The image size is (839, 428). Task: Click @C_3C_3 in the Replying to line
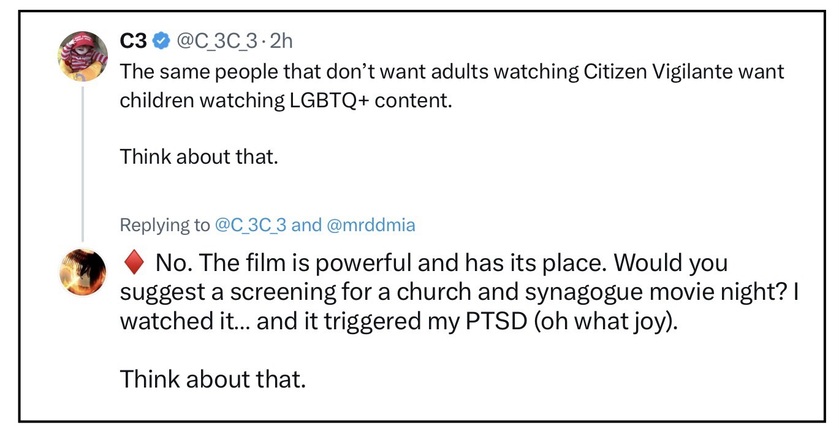click(x=250, y=225)
